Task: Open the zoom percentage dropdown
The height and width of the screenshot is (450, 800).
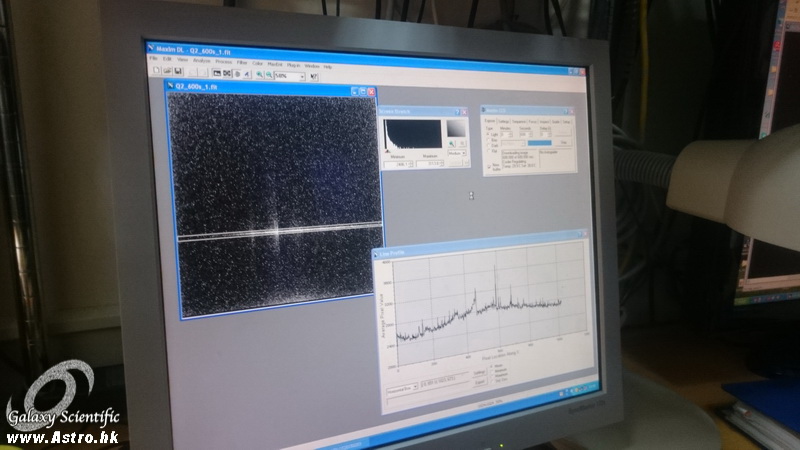Action: 302,76
